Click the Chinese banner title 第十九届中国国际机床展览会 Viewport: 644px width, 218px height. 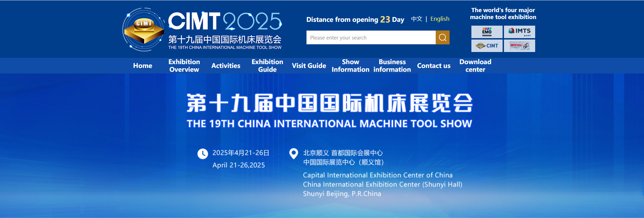[330, 103]
